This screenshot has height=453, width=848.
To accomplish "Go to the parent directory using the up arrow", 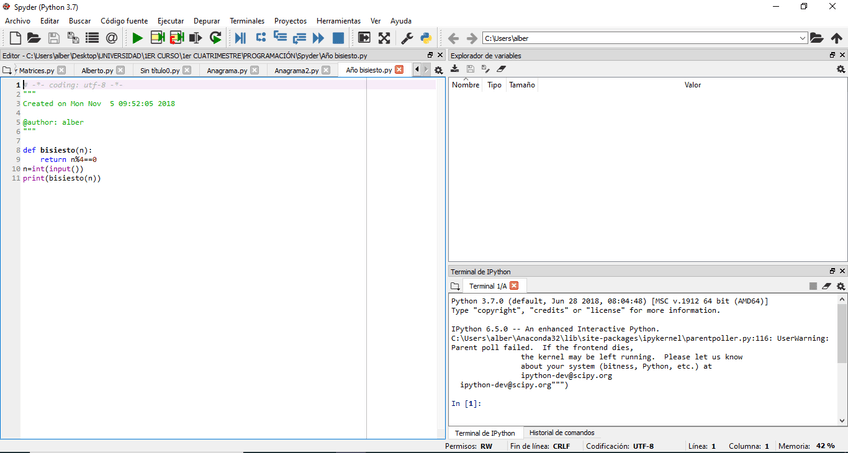I will [837, 38].
